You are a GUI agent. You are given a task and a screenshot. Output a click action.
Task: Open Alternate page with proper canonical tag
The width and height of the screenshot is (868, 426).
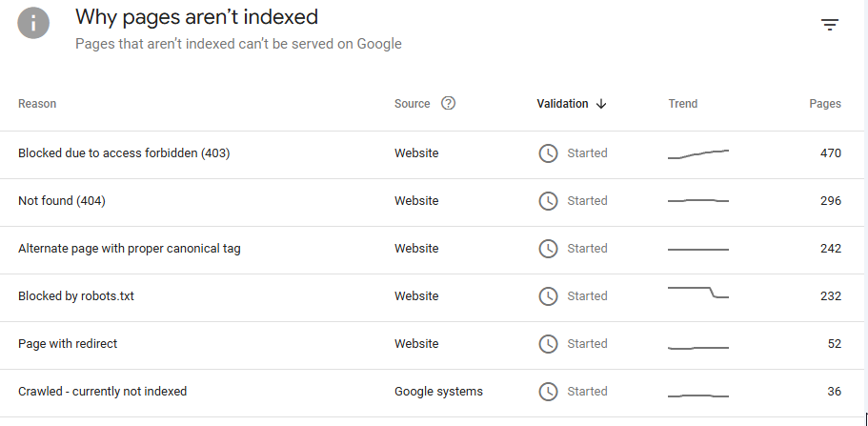click(130, 249)
